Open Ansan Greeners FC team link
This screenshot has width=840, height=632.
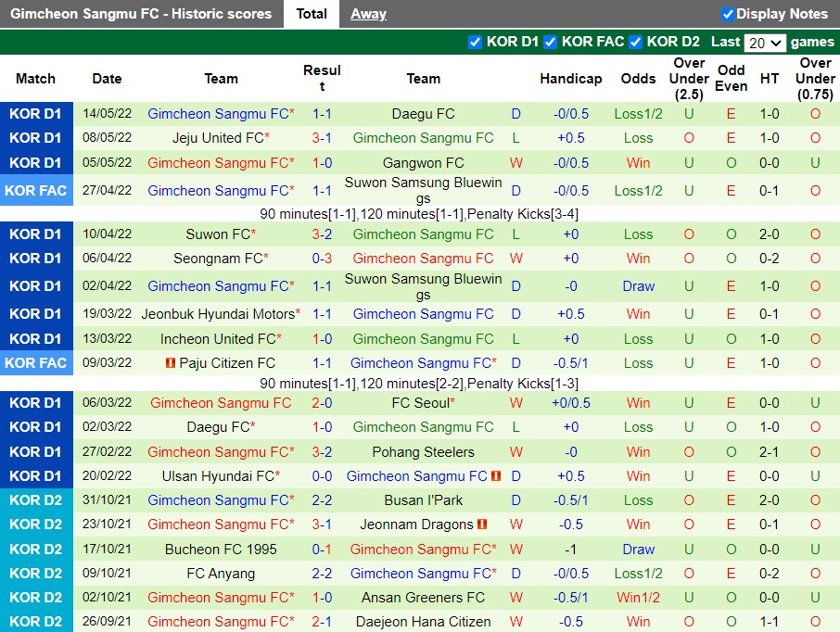(423, 598)
